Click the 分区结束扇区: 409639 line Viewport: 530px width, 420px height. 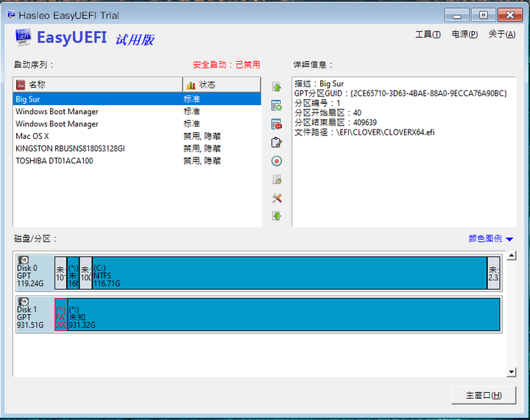click(x=336, y=123)
